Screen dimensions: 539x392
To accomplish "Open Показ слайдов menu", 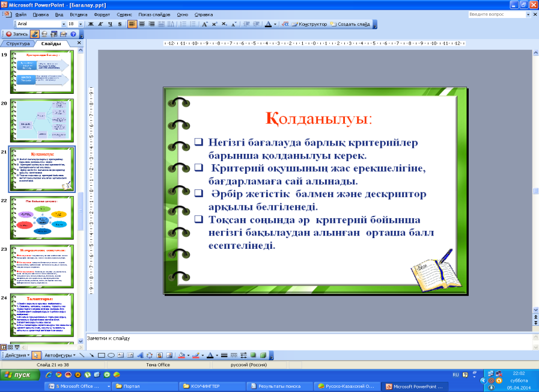I will pyautogui.click(x=154, y=15).
